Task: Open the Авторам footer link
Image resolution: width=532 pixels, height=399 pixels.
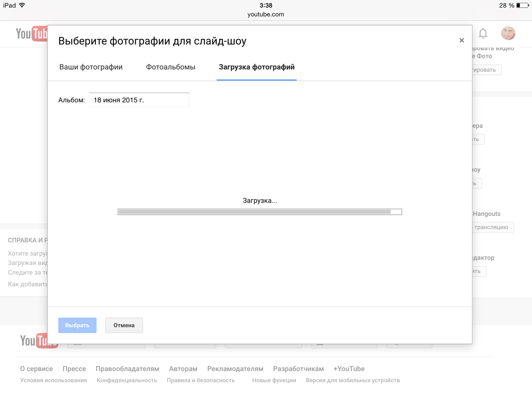Action: [x=183, y=369]
